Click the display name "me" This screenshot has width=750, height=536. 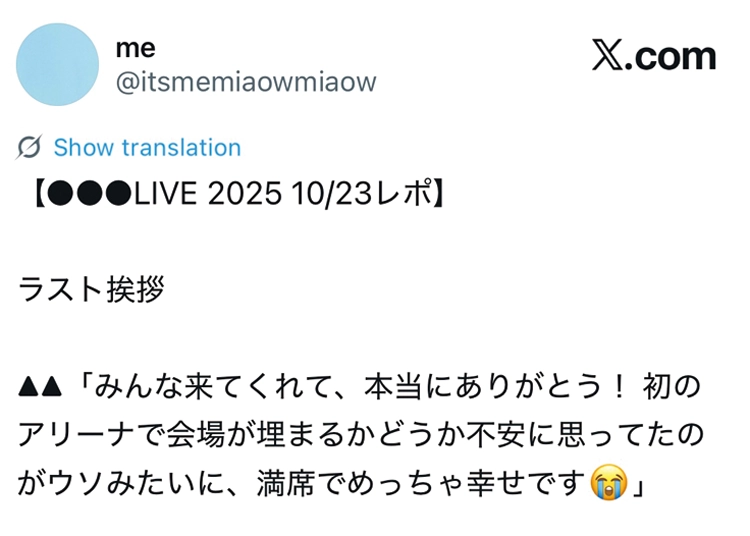click(x=135, y=48)
